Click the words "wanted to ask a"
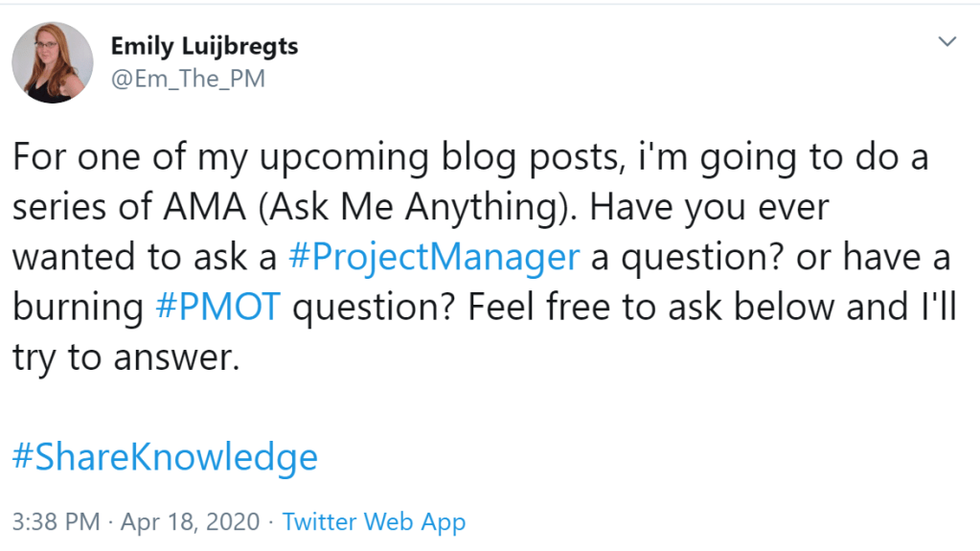Viewport: 980px width, 551px height. click(142, 257)
